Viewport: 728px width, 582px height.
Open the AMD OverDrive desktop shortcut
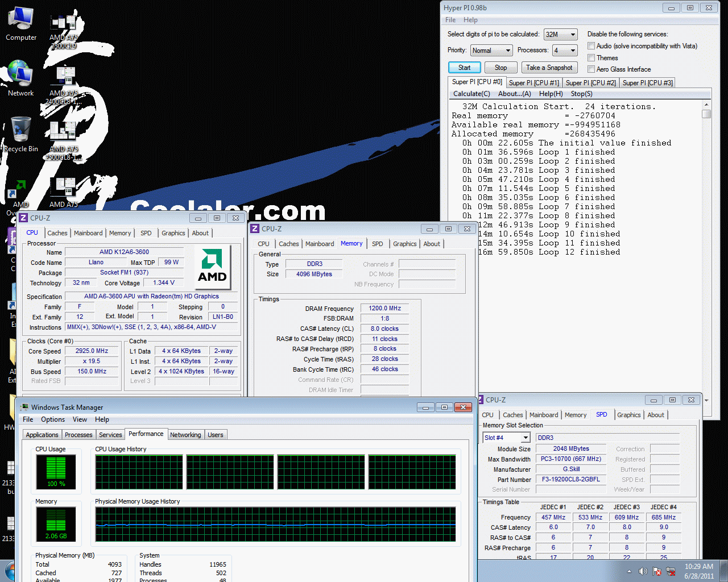(21, 196)
